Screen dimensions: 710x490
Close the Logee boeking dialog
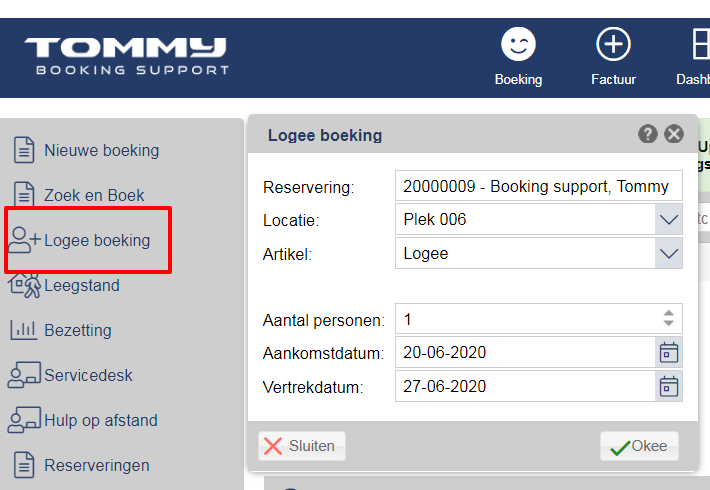click(x=674, y=134)
